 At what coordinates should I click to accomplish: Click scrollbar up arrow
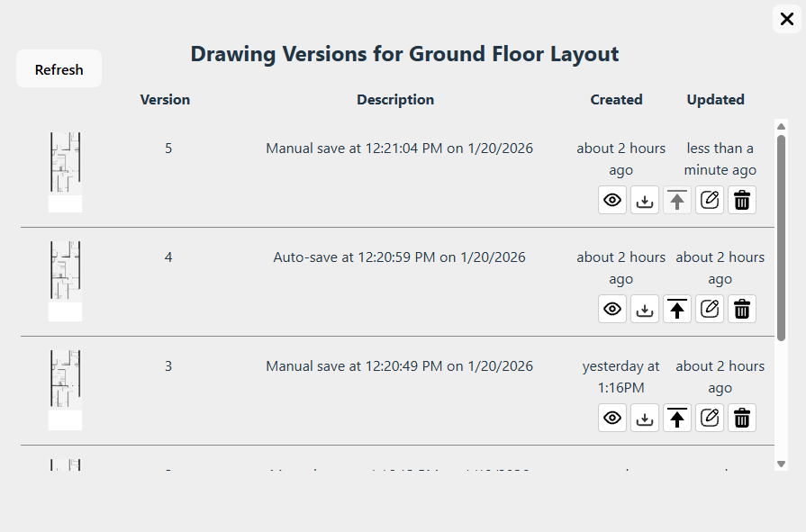[x=781, y=126]
